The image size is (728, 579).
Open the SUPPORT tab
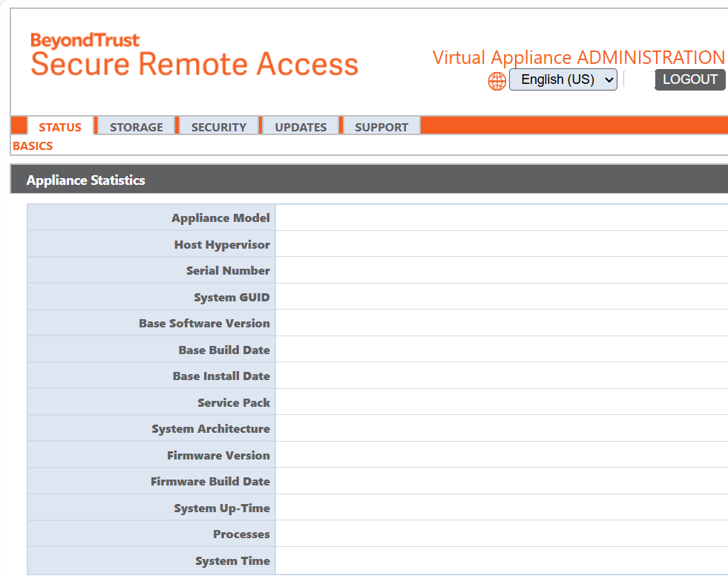381,127
